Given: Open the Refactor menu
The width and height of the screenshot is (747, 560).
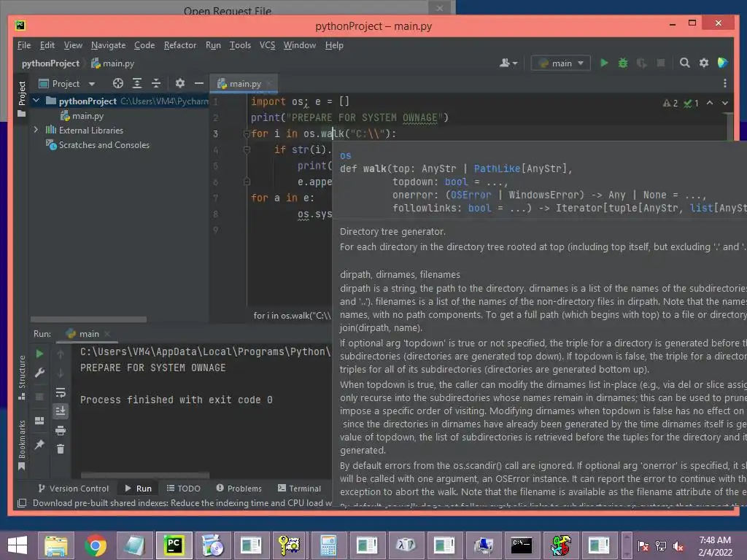Looking at the screenshot, I should [180, 45].
